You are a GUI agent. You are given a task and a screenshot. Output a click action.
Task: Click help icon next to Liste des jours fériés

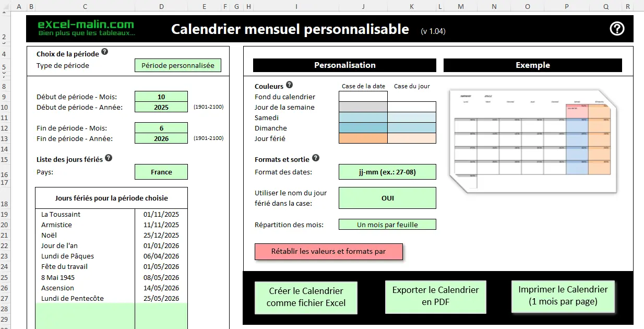coord(109,158)
